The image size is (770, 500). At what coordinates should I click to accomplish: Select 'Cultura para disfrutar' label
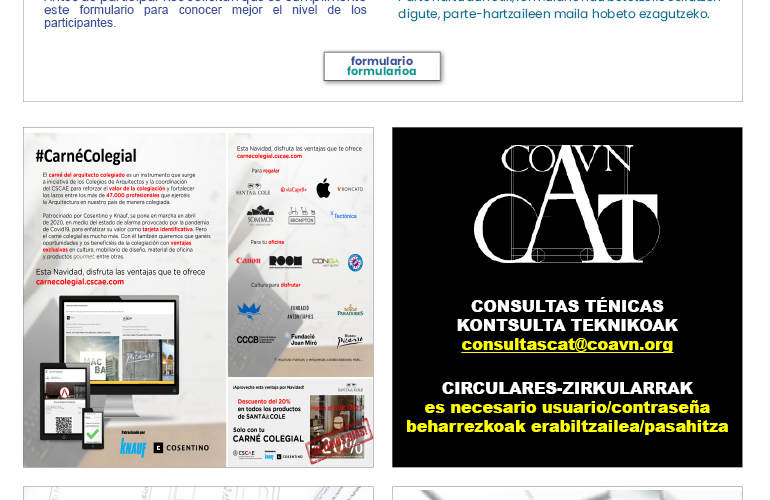(275, 285)
